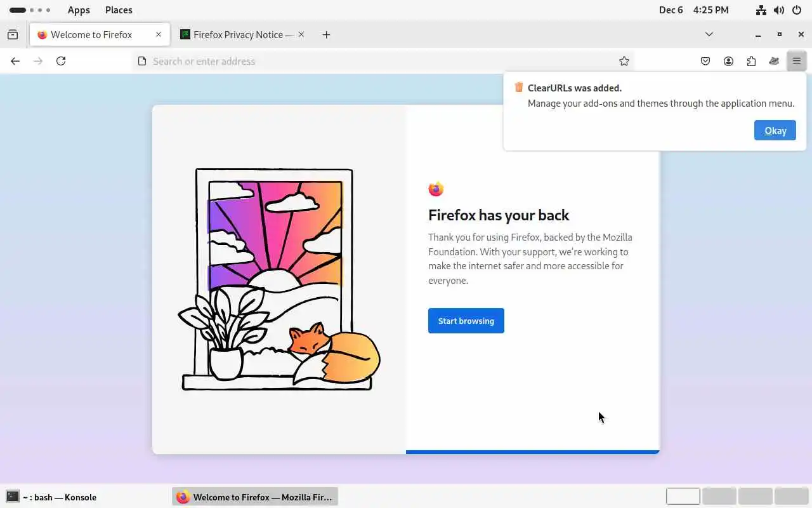Open the Save to Pocket button
812x508 pixels.
[705, 61]
